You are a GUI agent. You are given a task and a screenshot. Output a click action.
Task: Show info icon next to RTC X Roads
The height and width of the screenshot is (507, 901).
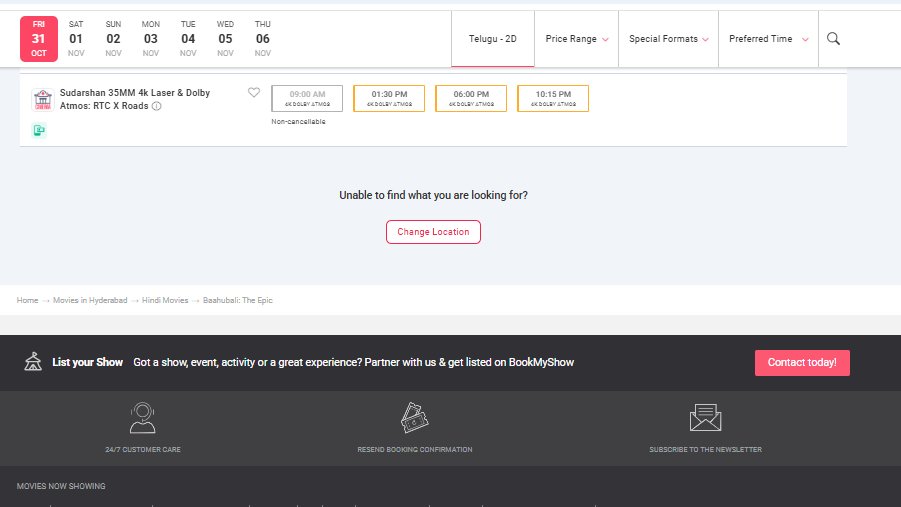click(x=156, y=106)
